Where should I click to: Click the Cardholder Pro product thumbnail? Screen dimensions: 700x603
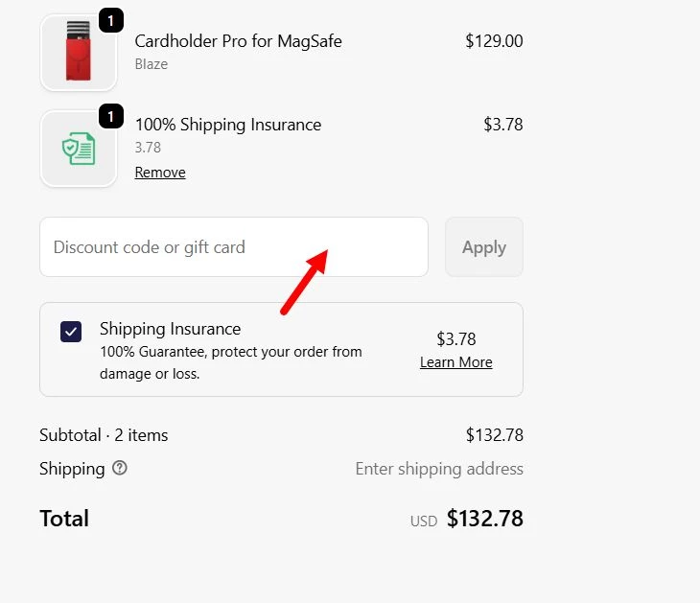tap(78, 52)
